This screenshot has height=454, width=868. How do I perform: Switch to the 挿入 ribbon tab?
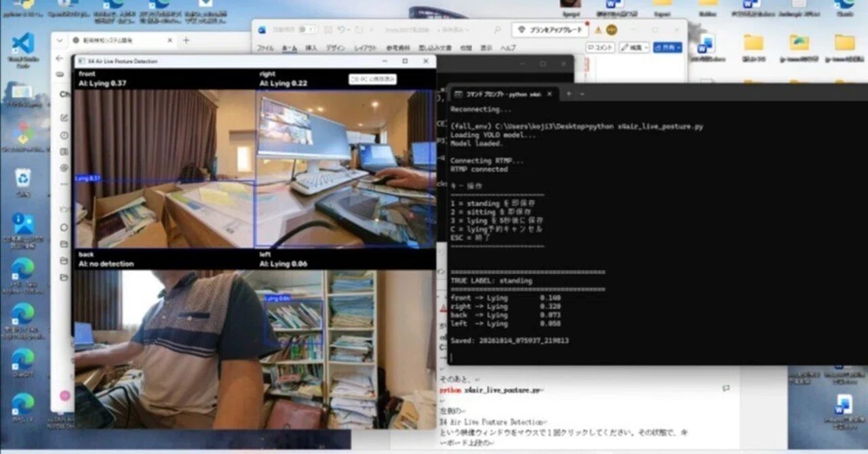(x=311, y=48)
